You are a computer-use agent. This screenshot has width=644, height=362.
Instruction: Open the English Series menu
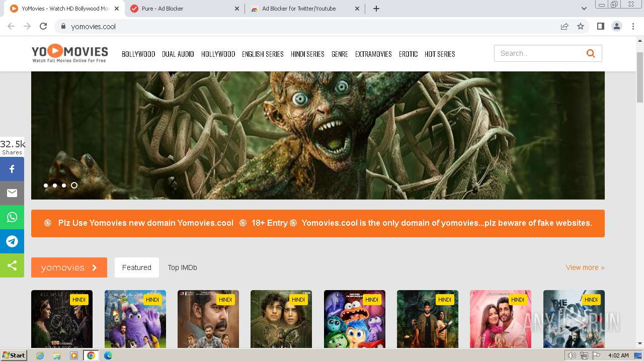(x=263, y=54)
